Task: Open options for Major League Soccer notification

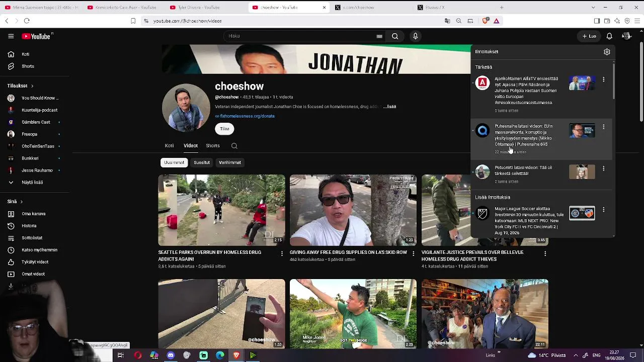Action: (603, 210)
